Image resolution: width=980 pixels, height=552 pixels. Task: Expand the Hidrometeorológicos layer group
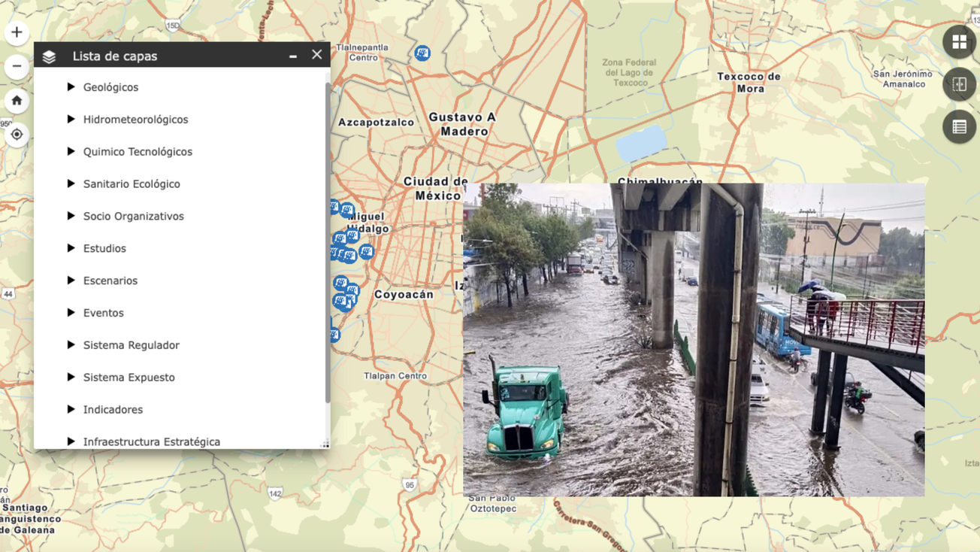[x=71, y=120]
